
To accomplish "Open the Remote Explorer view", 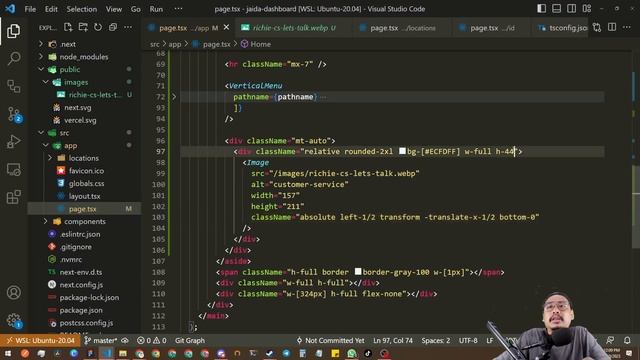I will [13, 169].
